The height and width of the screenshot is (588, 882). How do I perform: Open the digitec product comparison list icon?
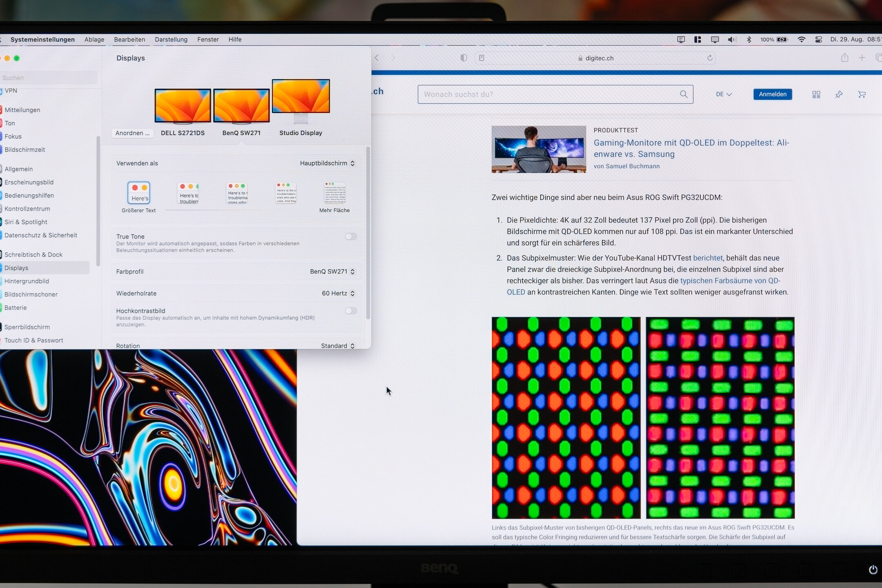[816, 94]
